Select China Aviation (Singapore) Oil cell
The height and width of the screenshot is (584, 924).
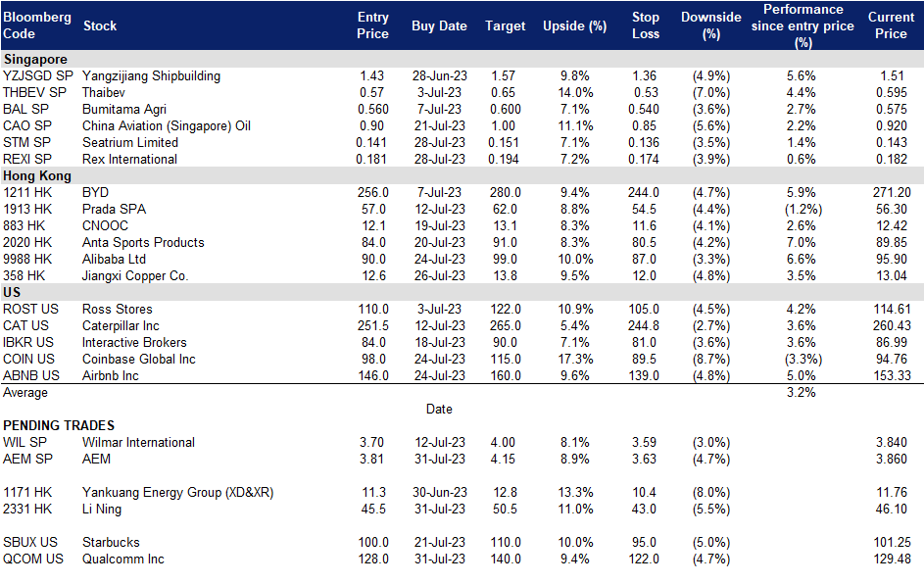click(167, 126)
